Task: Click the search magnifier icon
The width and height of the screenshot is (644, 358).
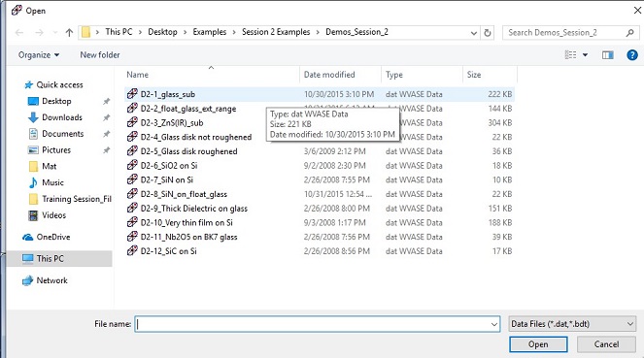Action: tap(629, 33)
